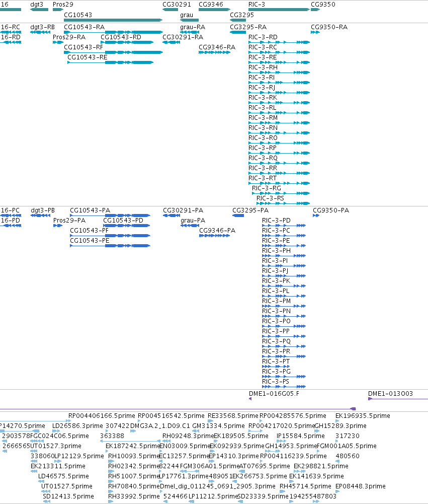Click transcript CG10543-RD
The width and height of the screenshot is (428, 504).
point(121,37)
